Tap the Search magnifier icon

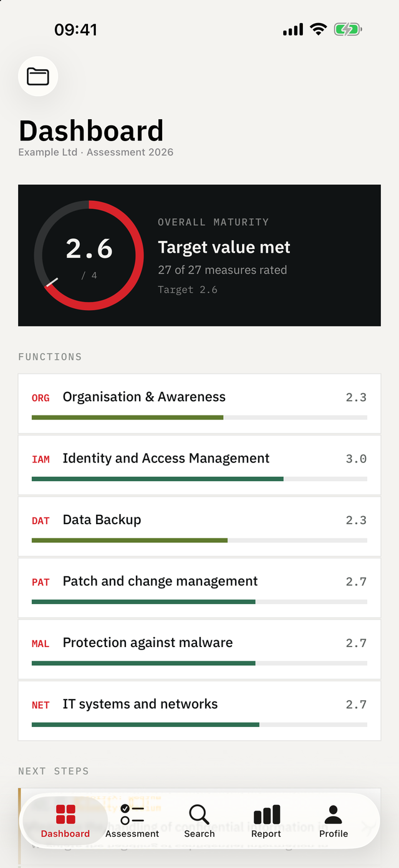coord(199,814)
